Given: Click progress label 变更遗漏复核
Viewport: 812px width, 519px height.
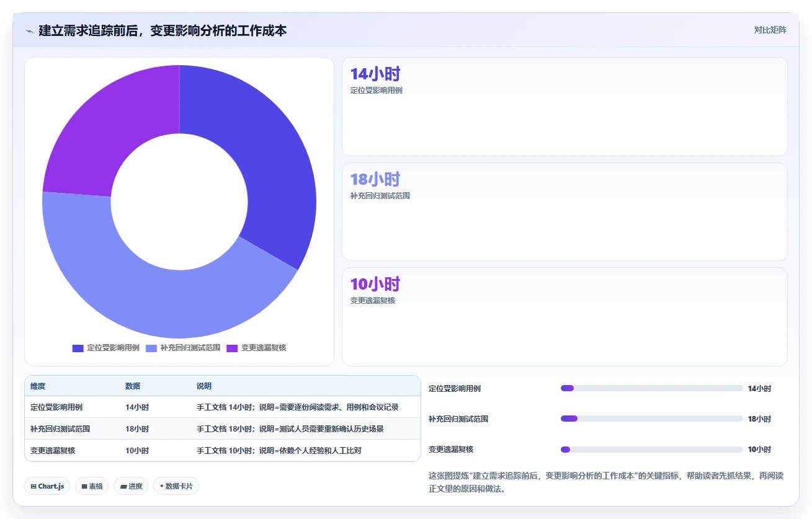Looking at the screenshot, I should (451, 450).
